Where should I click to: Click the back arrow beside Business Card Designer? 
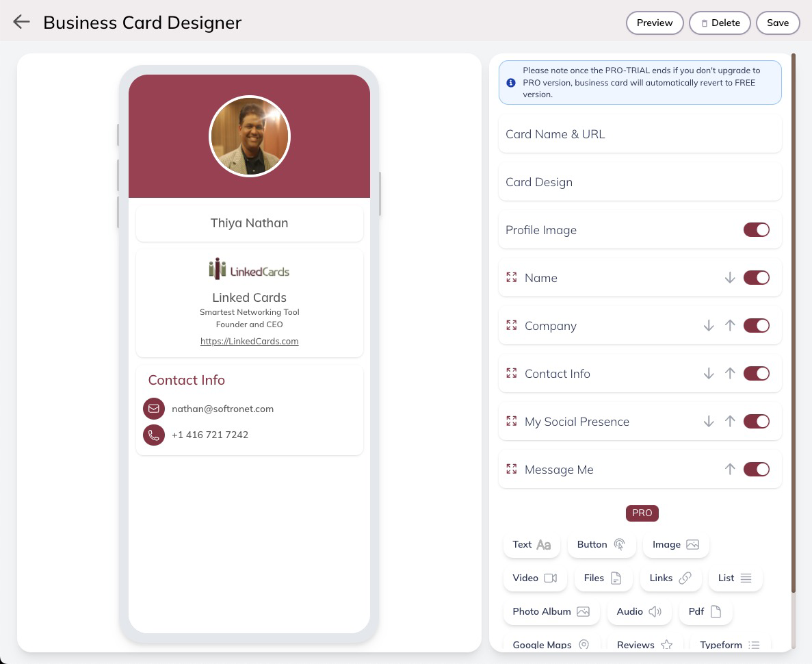[x=21, y=22]
